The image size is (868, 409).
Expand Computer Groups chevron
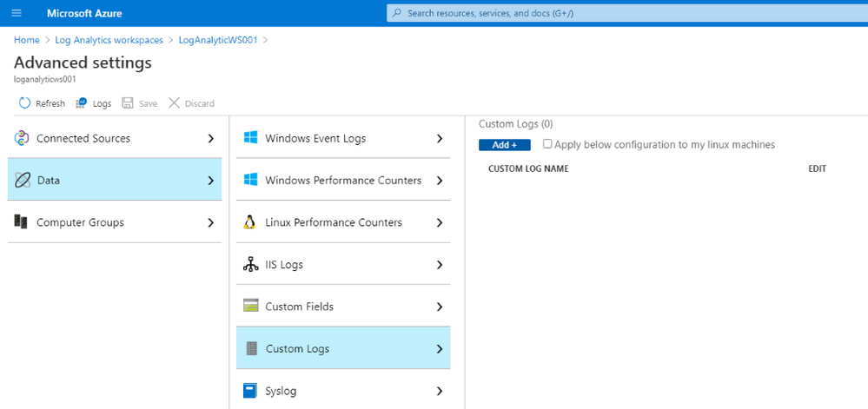pyautogui.click(x=211, y=222)
